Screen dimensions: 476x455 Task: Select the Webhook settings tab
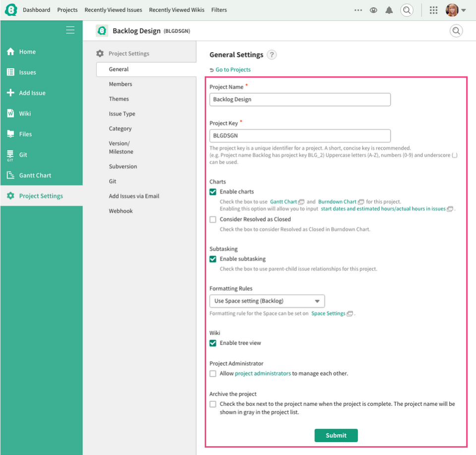pos(121,211)
